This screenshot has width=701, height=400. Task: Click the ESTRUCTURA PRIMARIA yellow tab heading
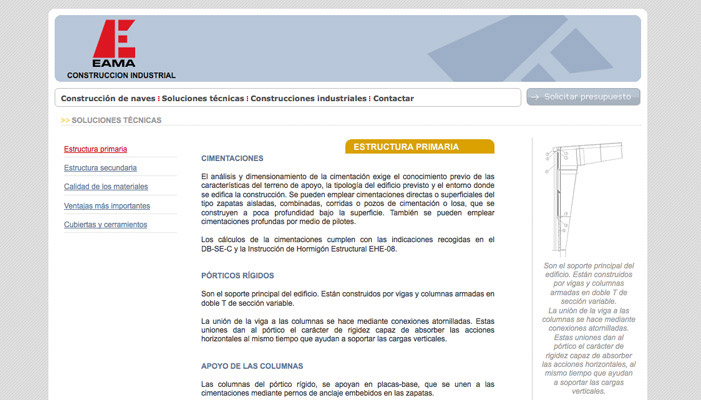pyautogui.click(x=420, y=147)
